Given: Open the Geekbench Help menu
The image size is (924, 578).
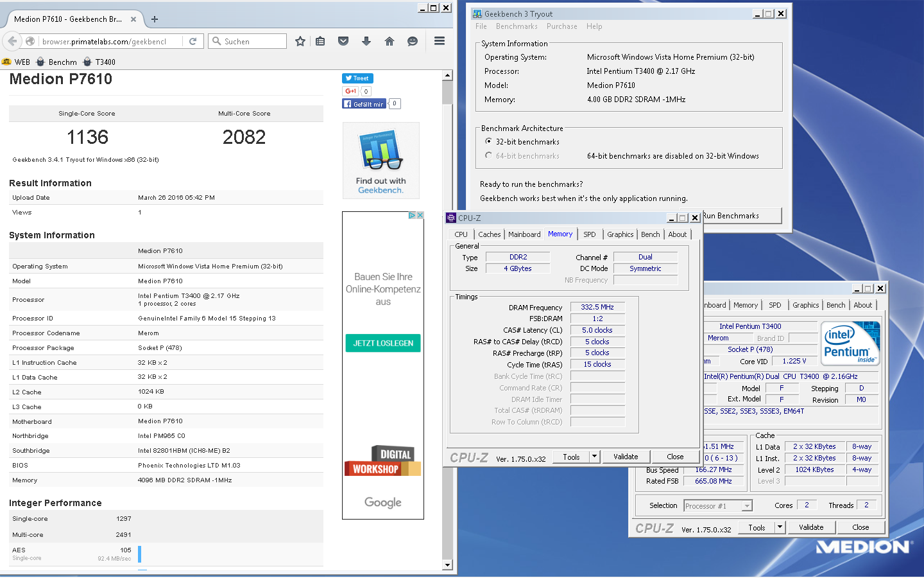Looking at the screenshot, I should pos(594,26).
